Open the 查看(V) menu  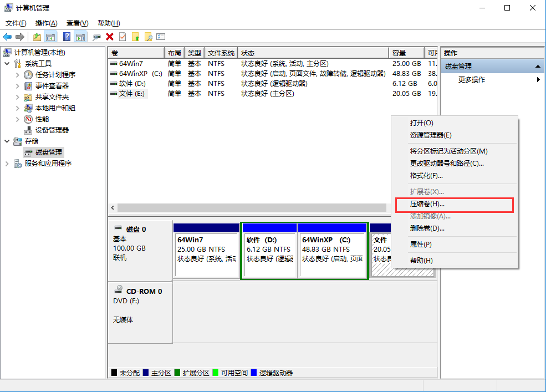pos(76,23)
